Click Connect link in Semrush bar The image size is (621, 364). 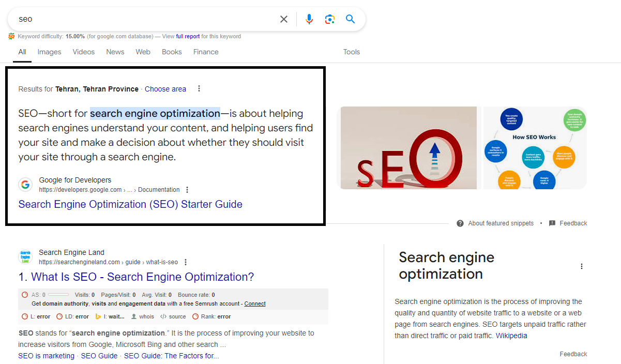(x=255, y=304)
